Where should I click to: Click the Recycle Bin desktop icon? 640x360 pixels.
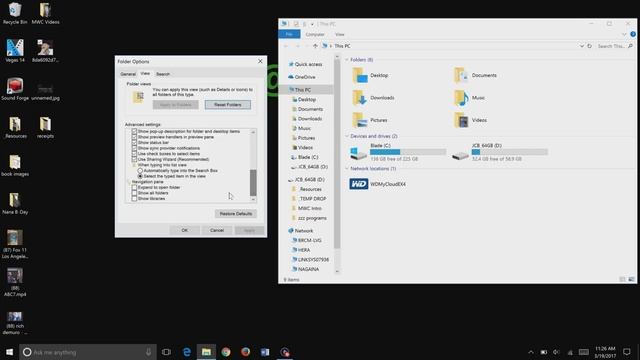15,13
